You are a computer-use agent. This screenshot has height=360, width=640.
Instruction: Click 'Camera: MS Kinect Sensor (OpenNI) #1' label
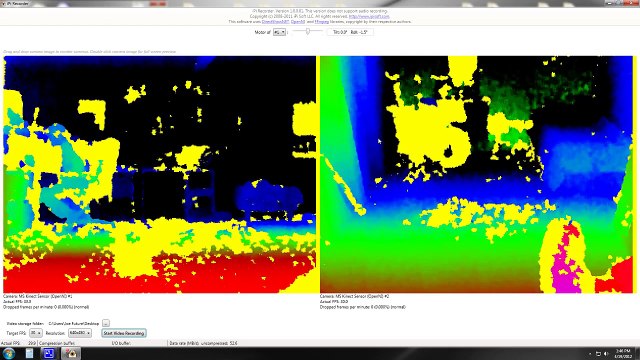[38, 296]
